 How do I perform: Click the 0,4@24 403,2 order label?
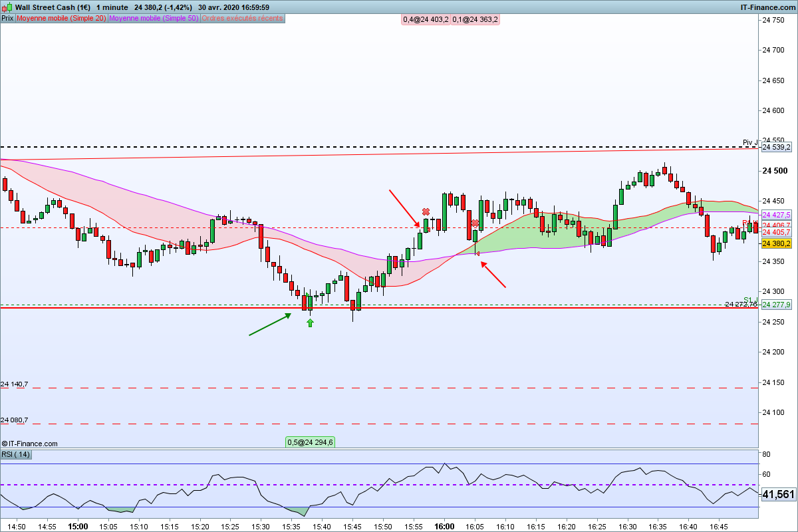point(424,19)
